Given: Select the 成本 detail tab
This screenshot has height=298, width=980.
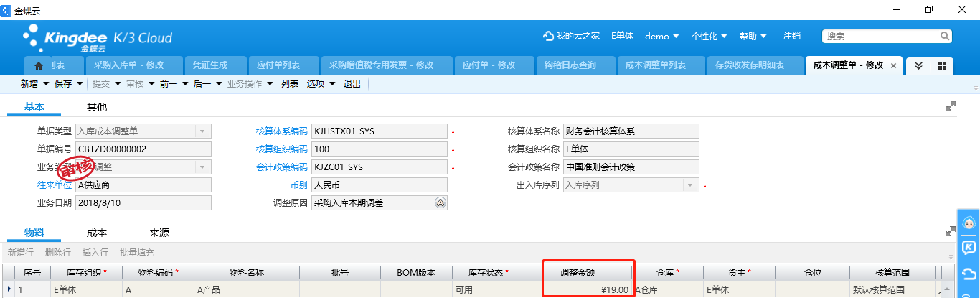Looking at the screenshot, I should tap(97, 233).
